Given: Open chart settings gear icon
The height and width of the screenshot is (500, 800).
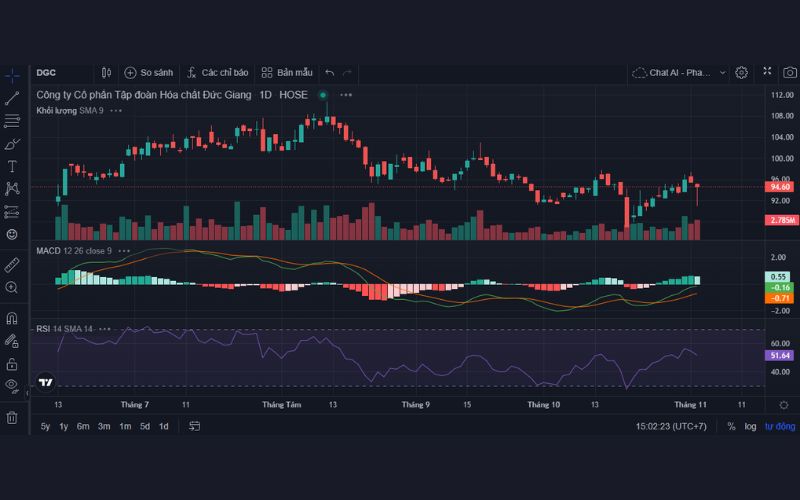Looking at the screenshot, I should click(741, 73).
